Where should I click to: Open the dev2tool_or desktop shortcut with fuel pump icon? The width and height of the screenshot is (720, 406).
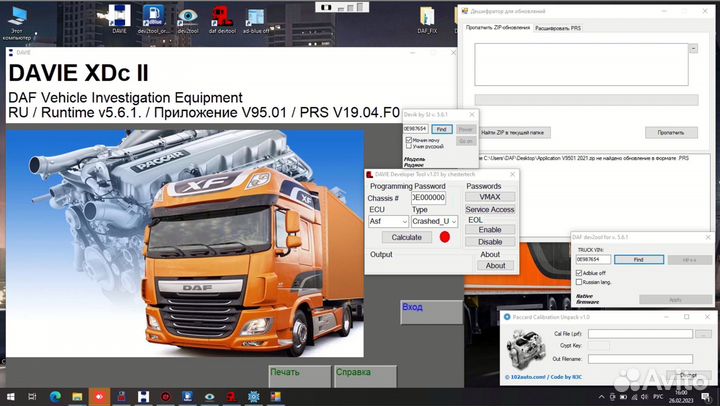tap(153, 19)
